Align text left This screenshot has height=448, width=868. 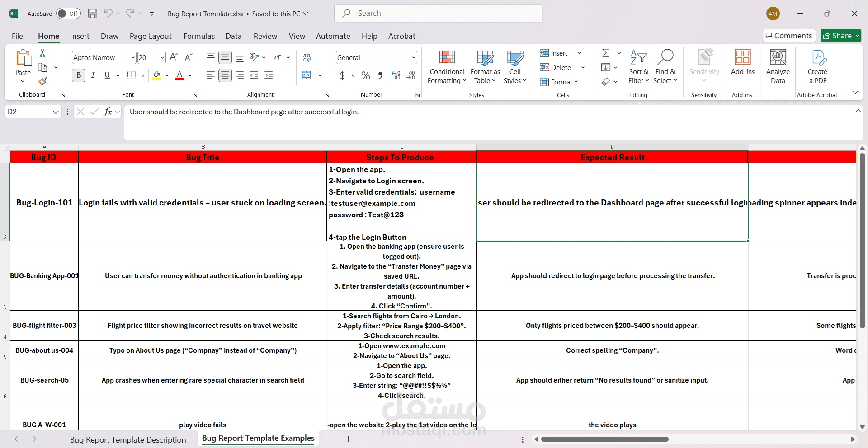click(x=210, y=75)
